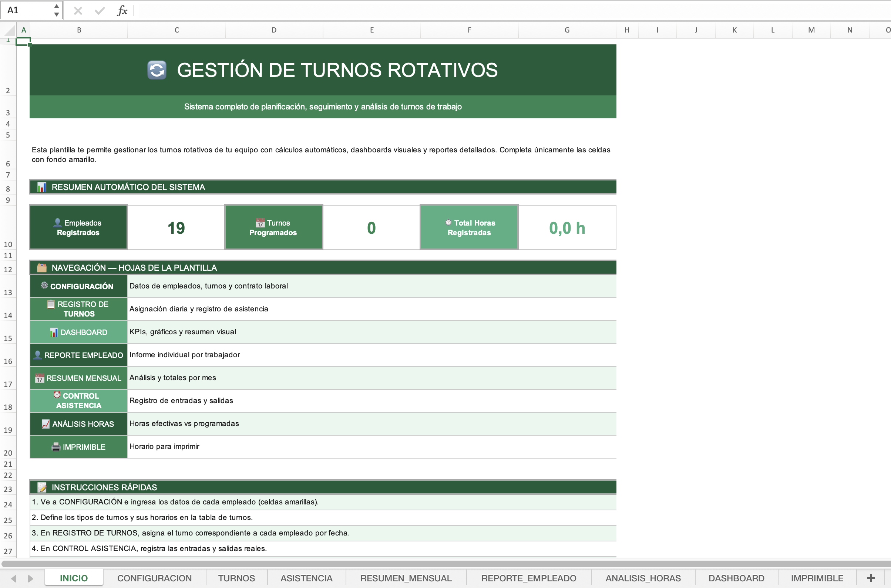This screenshot has height=588, width=891.
Task: Select column B header
Action: [x=79, y=30]
